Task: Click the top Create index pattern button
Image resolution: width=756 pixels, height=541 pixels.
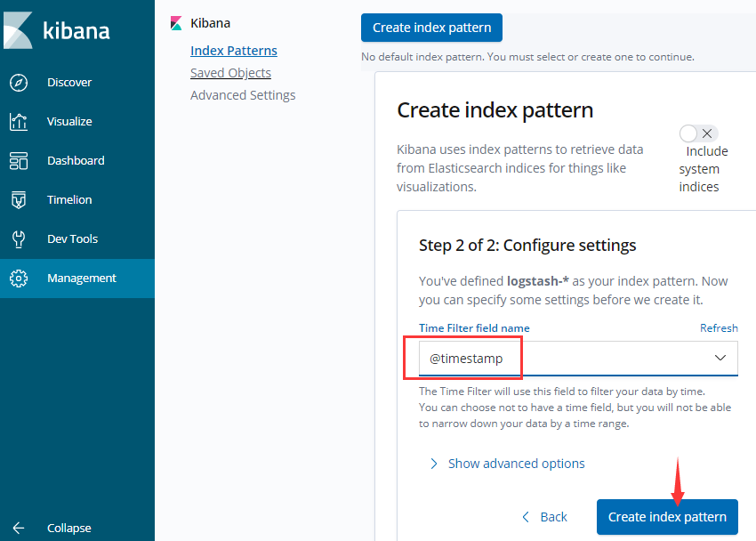Action: pos(431,28)
